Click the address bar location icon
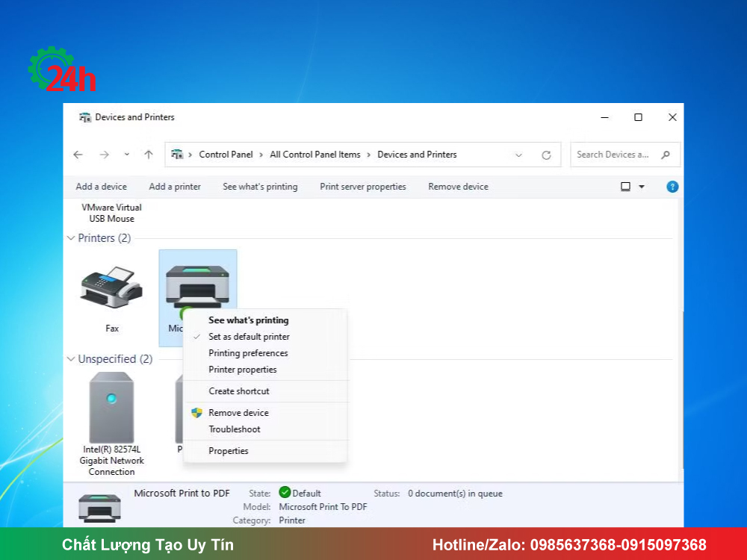 (x=177, y=155)
